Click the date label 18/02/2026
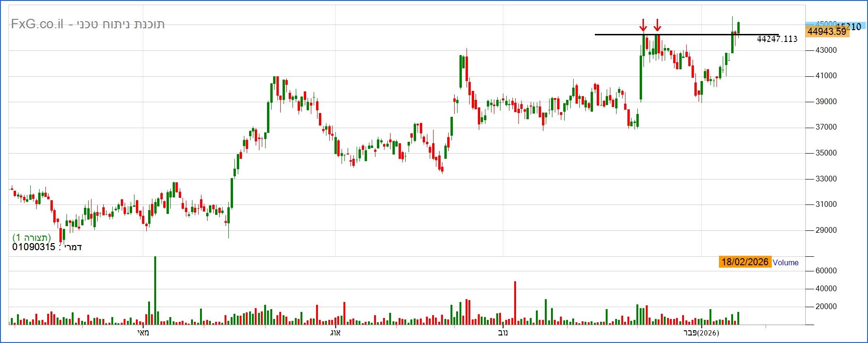868x343 pixels. pyautogui.click(x=745, y=262)
